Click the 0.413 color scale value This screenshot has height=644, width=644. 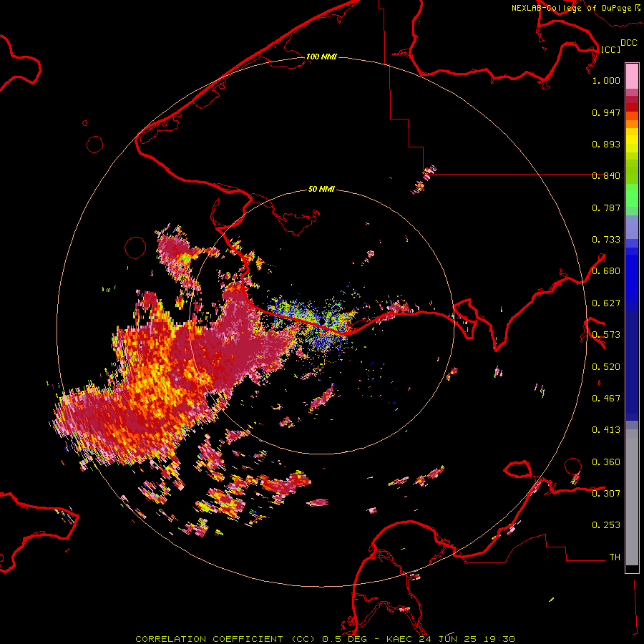pyautogui.click(x=606, y=430)
